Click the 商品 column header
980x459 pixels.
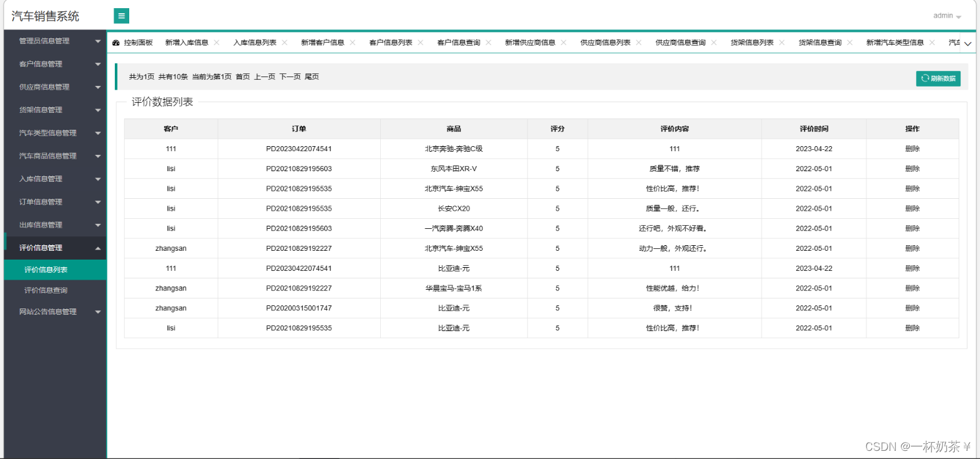click(x=454, y=129)
